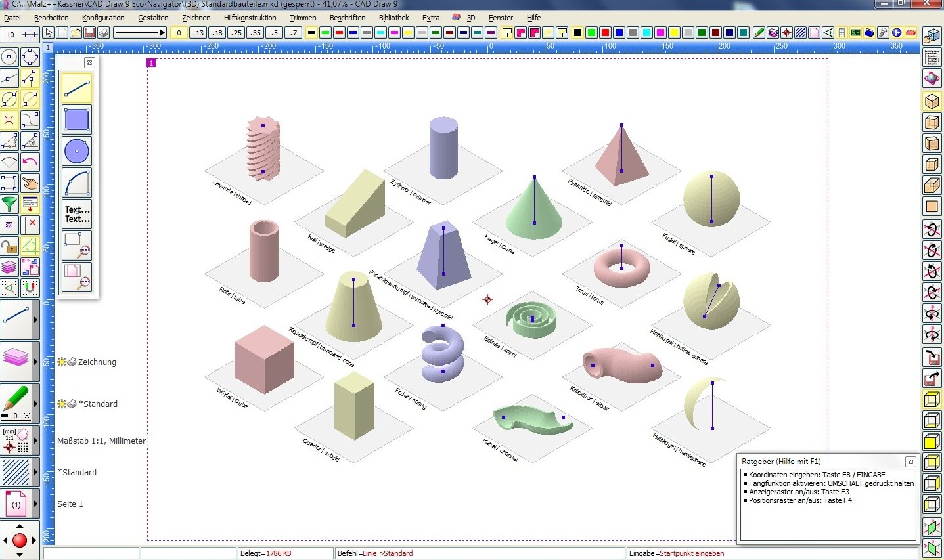The height and width of the screenshot is (560, 944).
Task: Click the 3D shaded box icon in right toolbar
Action: coord(932,101)
